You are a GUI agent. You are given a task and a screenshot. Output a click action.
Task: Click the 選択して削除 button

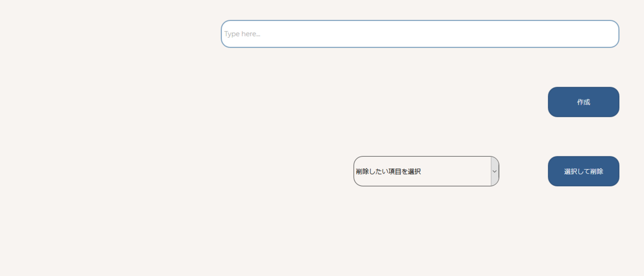[583, 171]
